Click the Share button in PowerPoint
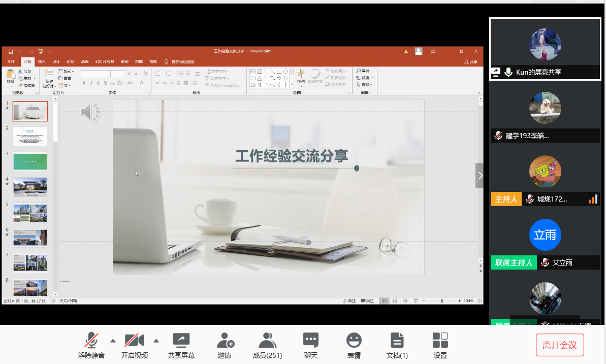Screen dimensions: 606x364 tap(470, 62)
